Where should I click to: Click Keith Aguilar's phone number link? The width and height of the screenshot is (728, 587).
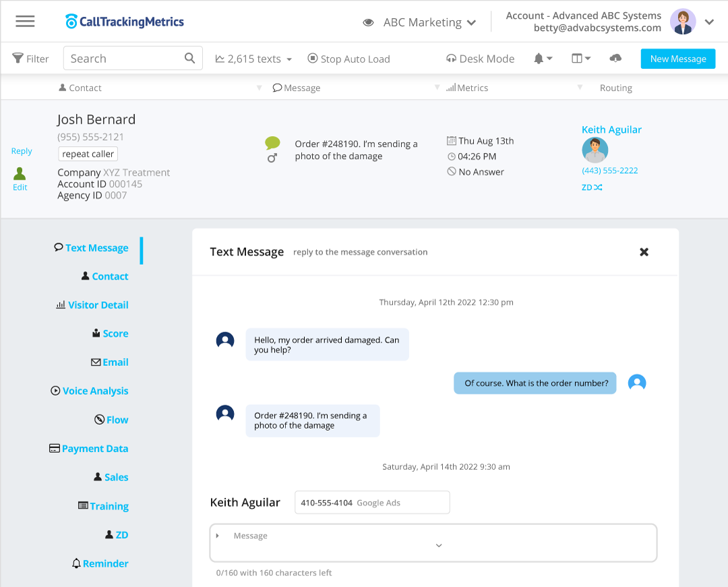(609, 171)
